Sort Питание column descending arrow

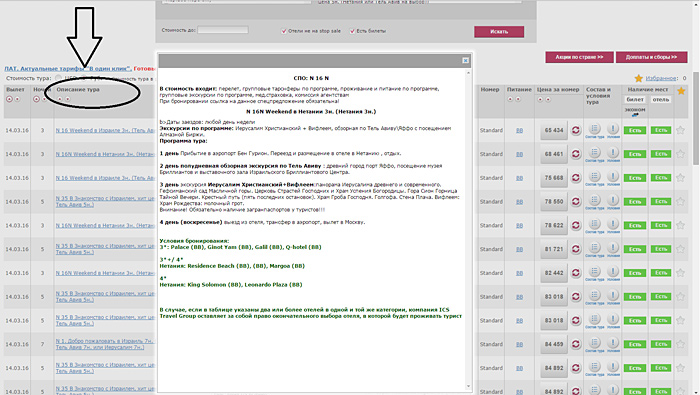coord(518,99)
